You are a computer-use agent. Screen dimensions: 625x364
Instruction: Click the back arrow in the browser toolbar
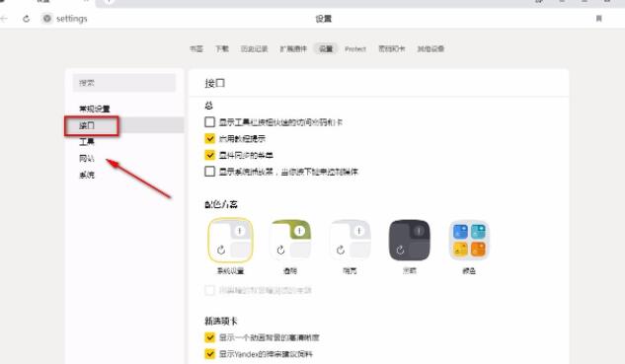(x=4, y=19)
